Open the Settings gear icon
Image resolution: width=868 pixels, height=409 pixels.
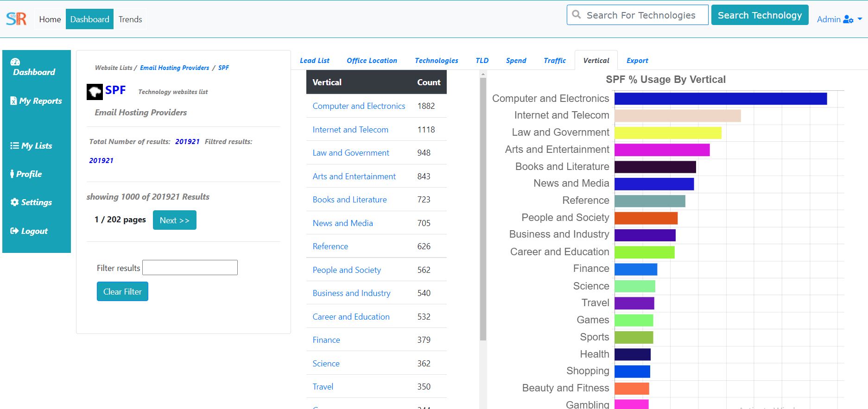click(x=14, y=202)
